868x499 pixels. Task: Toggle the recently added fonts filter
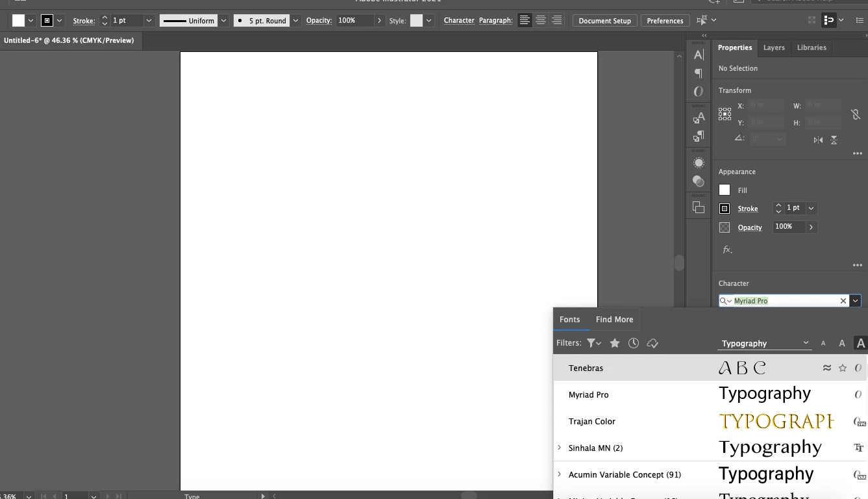pos(634,343)
